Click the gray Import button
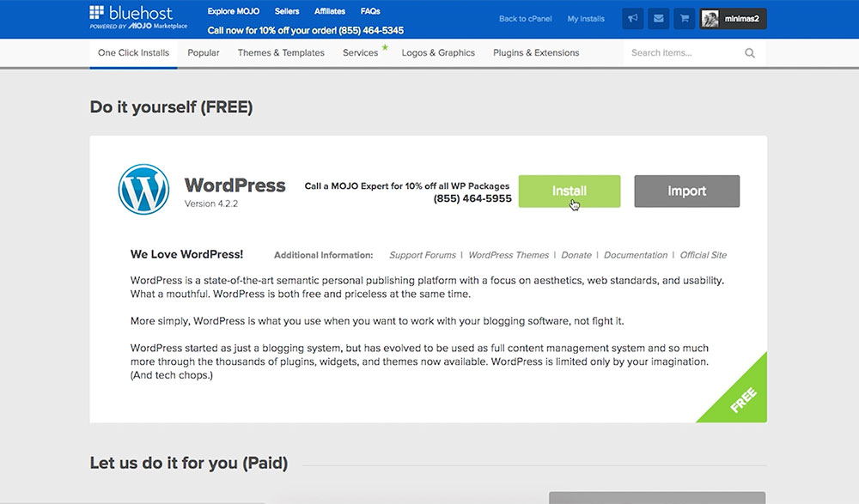The image size is (859, 504). click(687, 191)
